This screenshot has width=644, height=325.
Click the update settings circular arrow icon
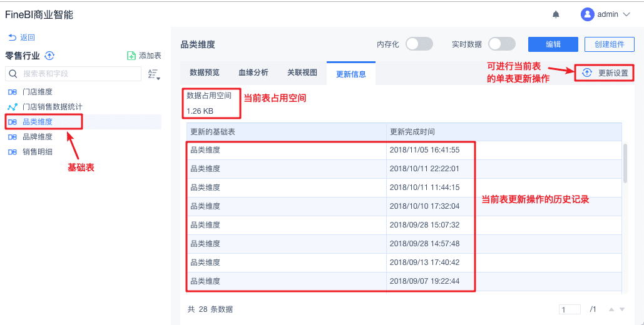(x=586, y=72)
